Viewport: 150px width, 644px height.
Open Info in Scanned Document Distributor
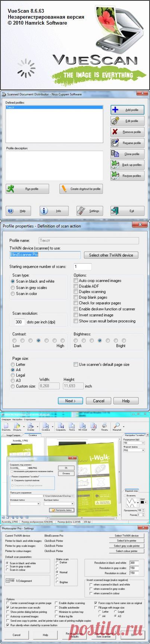[x=54, y=211]
